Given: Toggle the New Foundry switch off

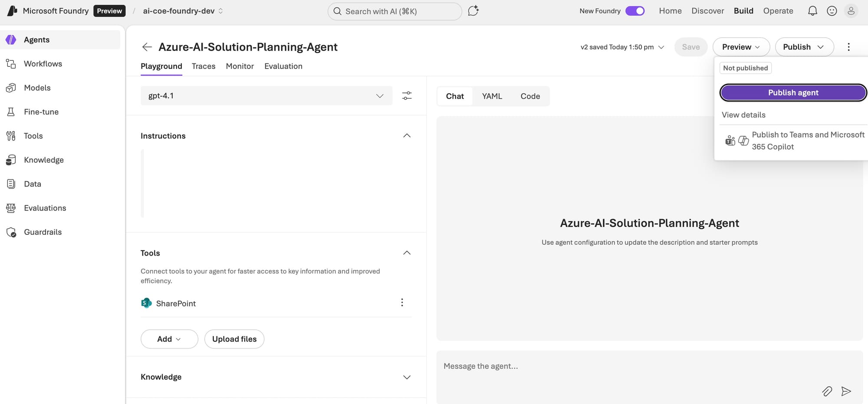Looking at the screenshot, I should (635, 11).
